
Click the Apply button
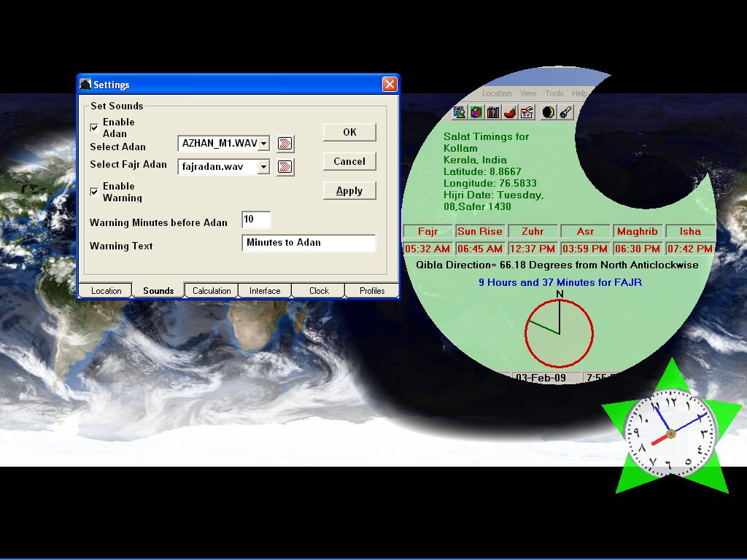pyautogui.click(x=349, y=191)
